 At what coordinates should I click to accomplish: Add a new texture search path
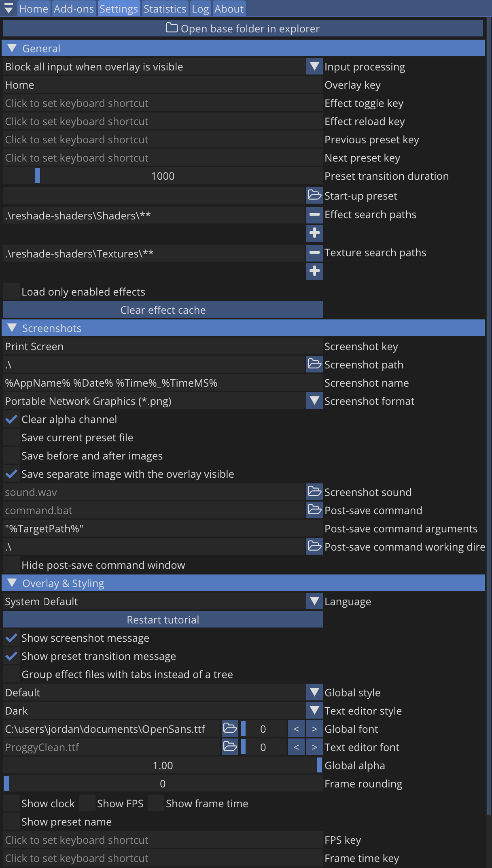(314, 271)
